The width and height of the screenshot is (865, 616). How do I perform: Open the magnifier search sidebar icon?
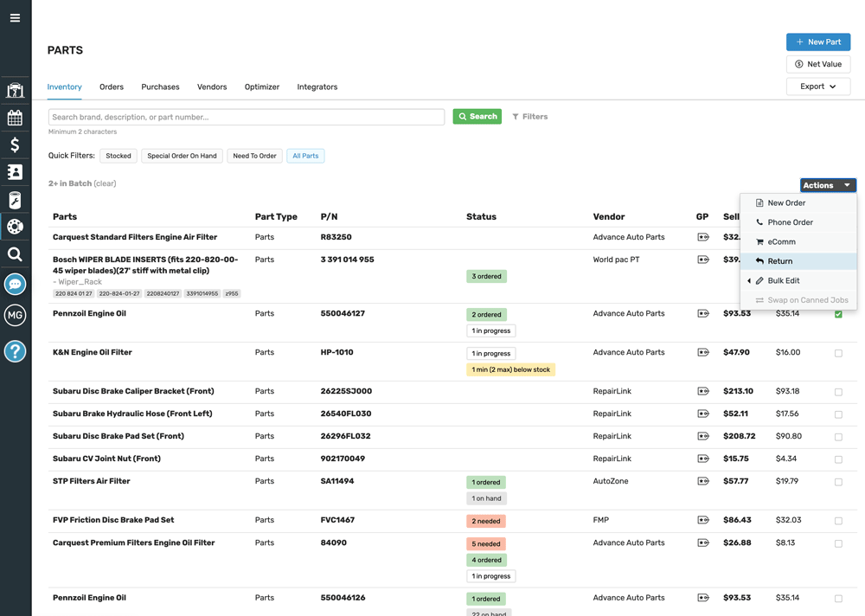coord(15,253)
